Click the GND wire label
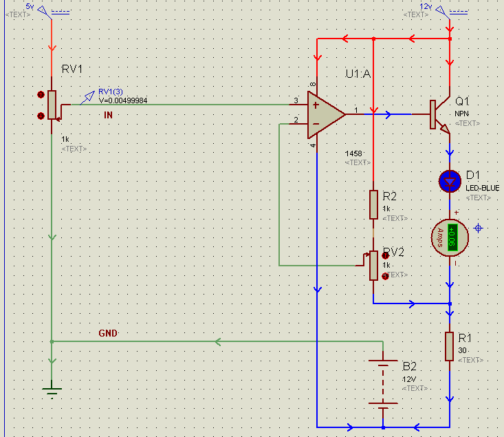This screenshot has width=504, height=437. (108, 333)
